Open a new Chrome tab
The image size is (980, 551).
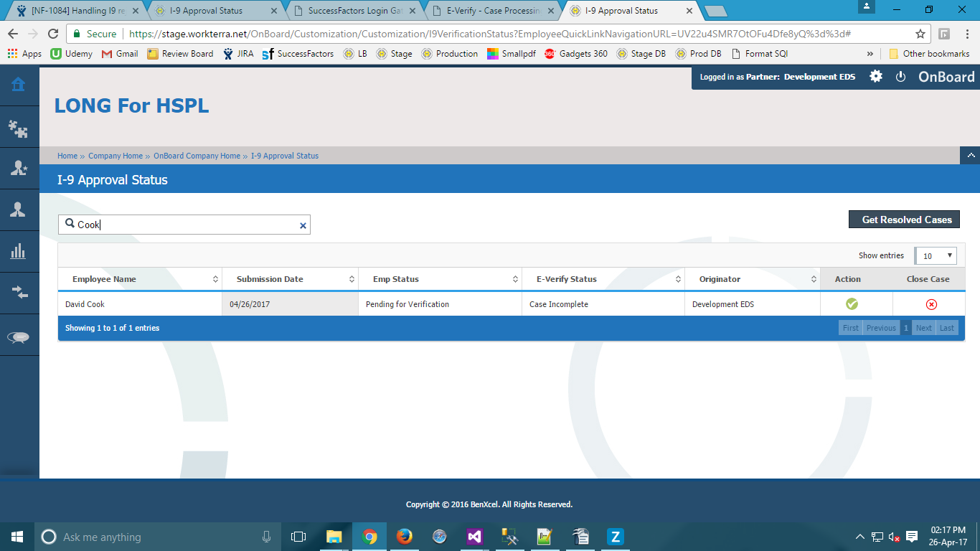[x=715, y=11]
